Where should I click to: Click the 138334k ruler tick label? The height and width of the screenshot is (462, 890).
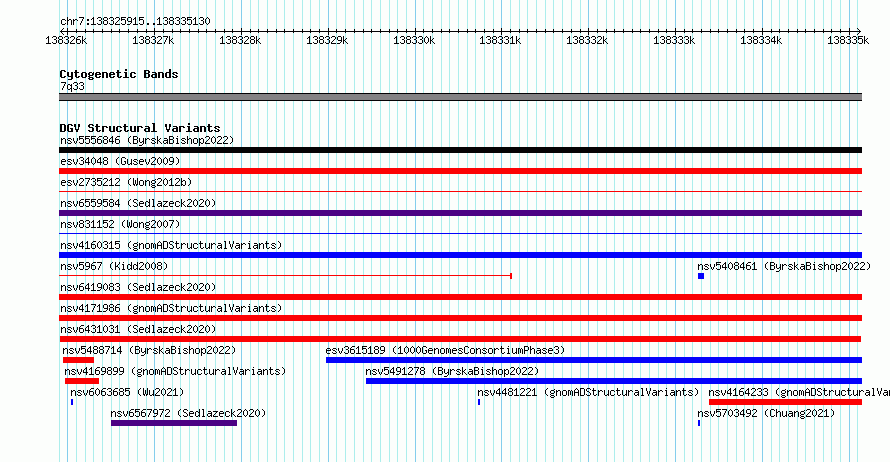pyautogui.click(x=761, y=40)
